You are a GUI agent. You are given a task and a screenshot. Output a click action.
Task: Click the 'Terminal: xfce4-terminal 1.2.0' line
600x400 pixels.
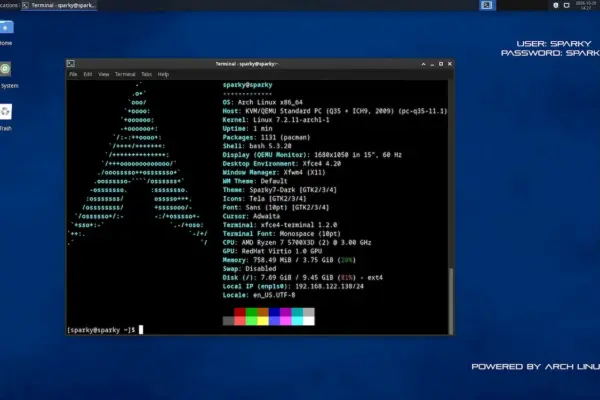point(280,225)
